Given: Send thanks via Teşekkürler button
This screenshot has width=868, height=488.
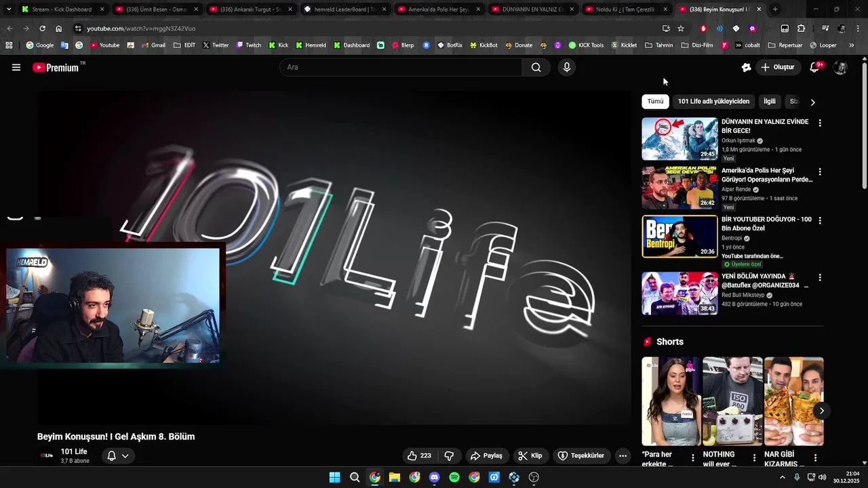Looking at the screenshot, I should 581,455.
